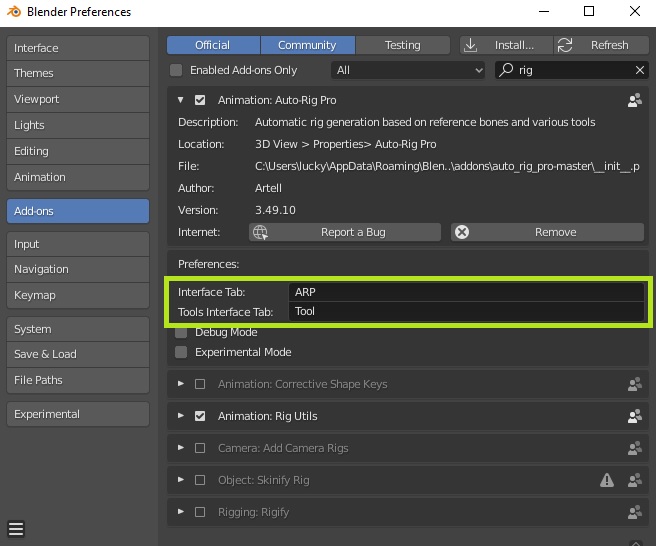Select the Add-ons section
This screenshot has width=656, height=546.
click(78, 211)
